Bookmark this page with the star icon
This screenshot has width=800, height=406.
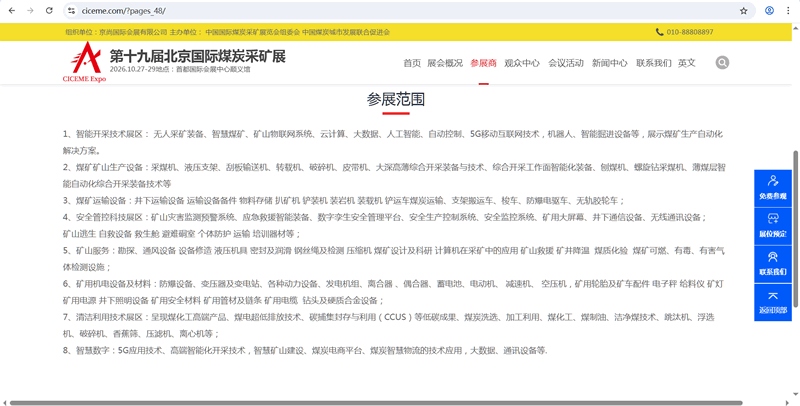coord(743,11)
